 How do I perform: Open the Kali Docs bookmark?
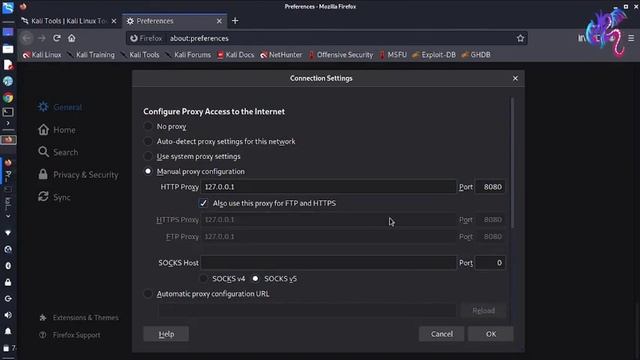(x=236, y=55)
